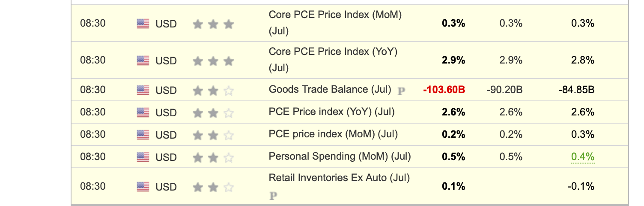
Task: Click importance stars for Goods Trade Balance
Action: tap(213, 91)
